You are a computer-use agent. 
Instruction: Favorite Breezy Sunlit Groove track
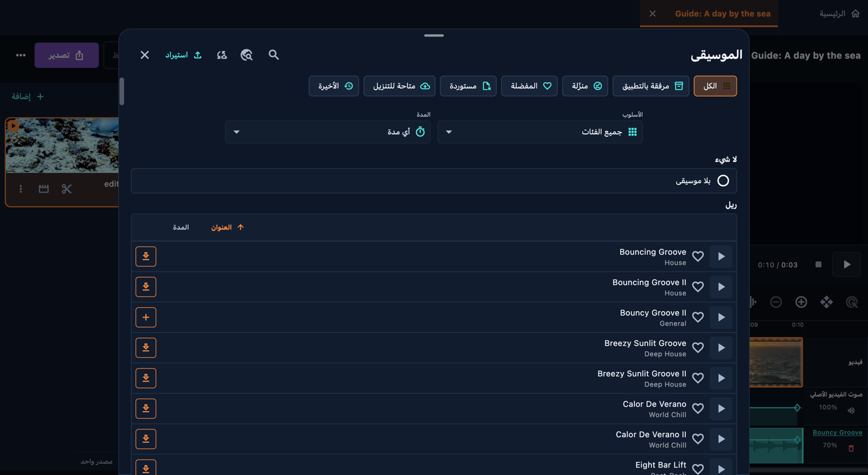click(698, 348)
